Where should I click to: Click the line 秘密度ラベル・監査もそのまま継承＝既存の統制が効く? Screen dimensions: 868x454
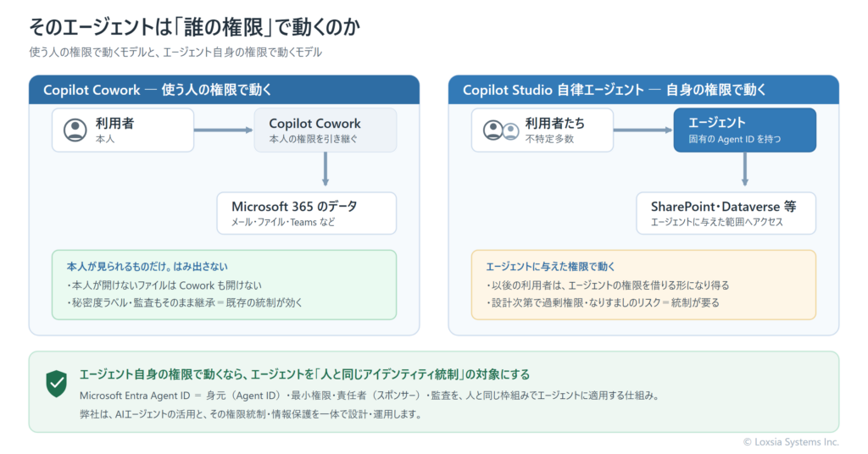point(184,303)
